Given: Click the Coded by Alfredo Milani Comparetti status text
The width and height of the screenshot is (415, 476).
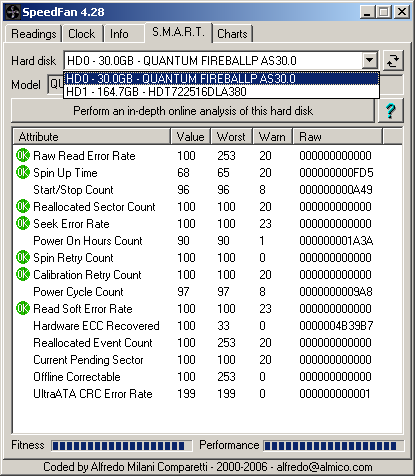Looking at the screenshot, I should [x=207, y=467].
